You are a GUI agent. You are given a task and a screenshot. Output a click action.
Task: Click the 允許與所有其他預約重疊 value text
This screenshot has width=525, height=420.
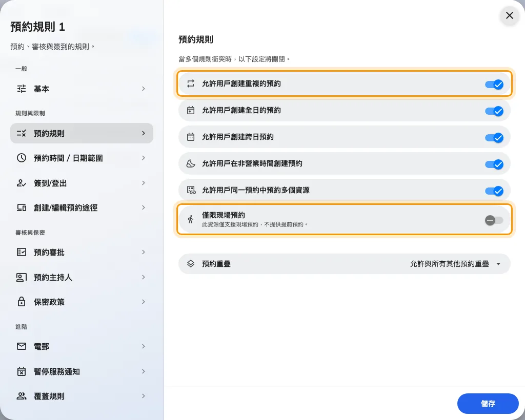point(450,264)
